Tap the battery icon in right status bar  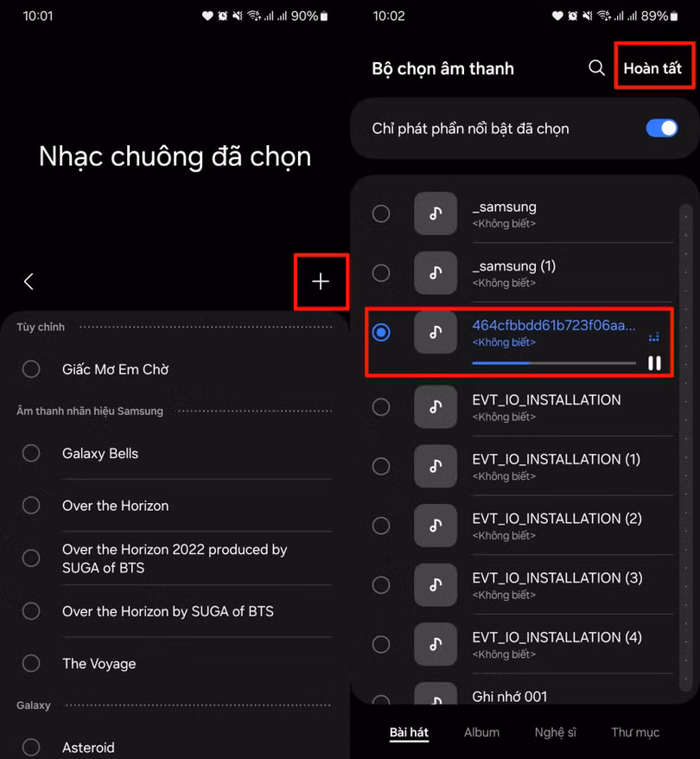pyautogui.click(x=673, y=16)
